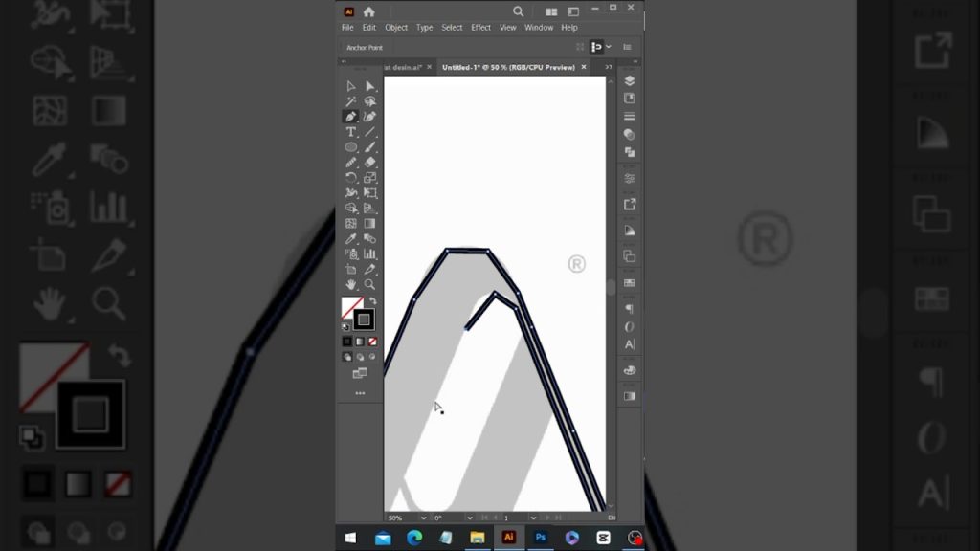Select the Rotate tool

click(350, 177)
